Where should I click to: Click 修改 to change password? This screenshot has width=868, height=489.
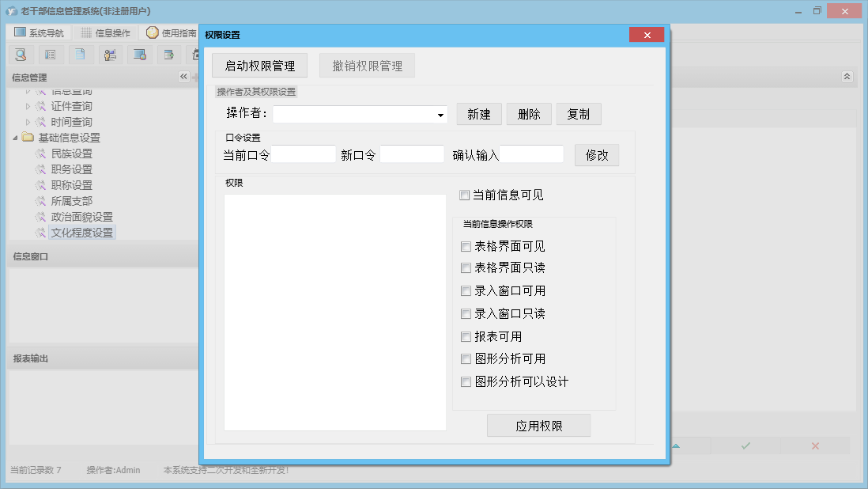click(597, 155)
